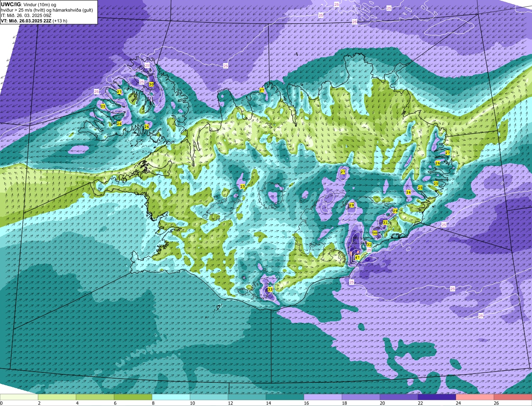Click the legend scale number 16
532x406 pixels.
coord(307,403)
